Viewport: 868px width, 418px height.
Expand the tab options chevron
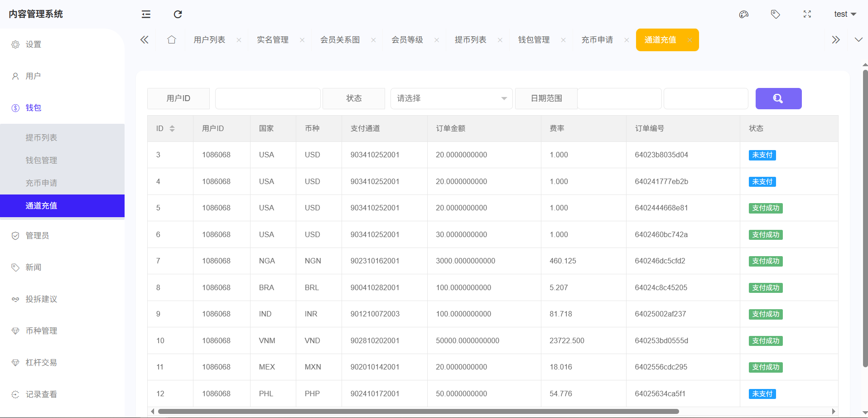pos(858,40)
